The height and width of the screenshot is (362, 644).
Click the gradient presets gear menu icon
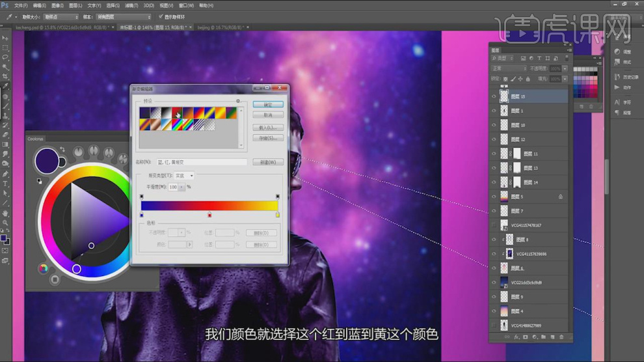[238, 101]
